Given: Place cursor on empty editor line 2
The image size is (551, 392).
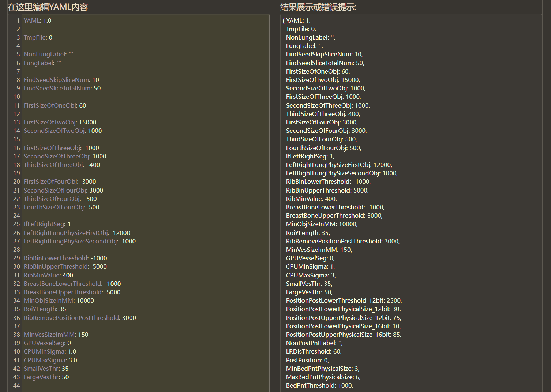Looking at the screenshot, I should [x=110, y=29].
